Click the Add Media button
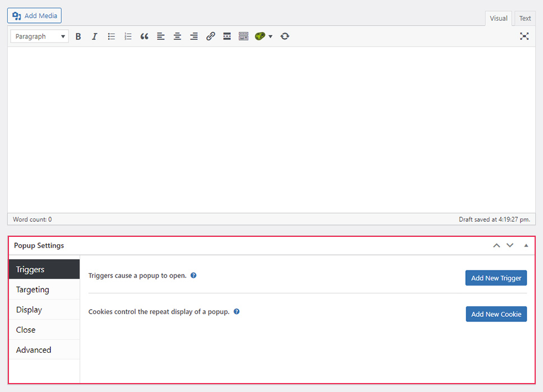 34,15
